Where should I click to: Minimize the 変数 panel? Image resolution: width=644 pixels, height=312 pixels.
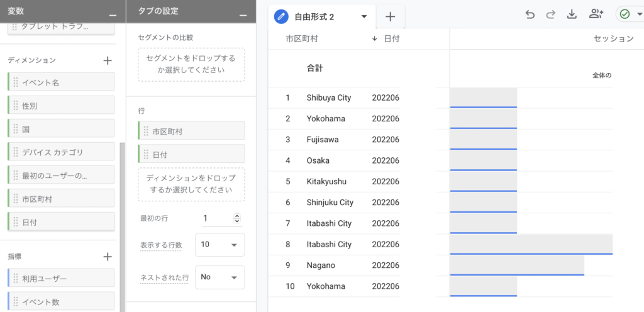click(112, 13)
